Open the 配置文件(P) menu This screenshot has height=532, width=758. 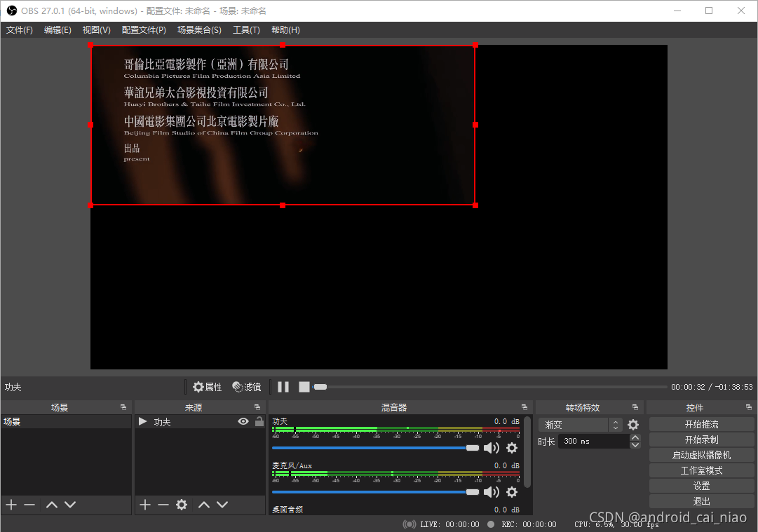[144, 30]
